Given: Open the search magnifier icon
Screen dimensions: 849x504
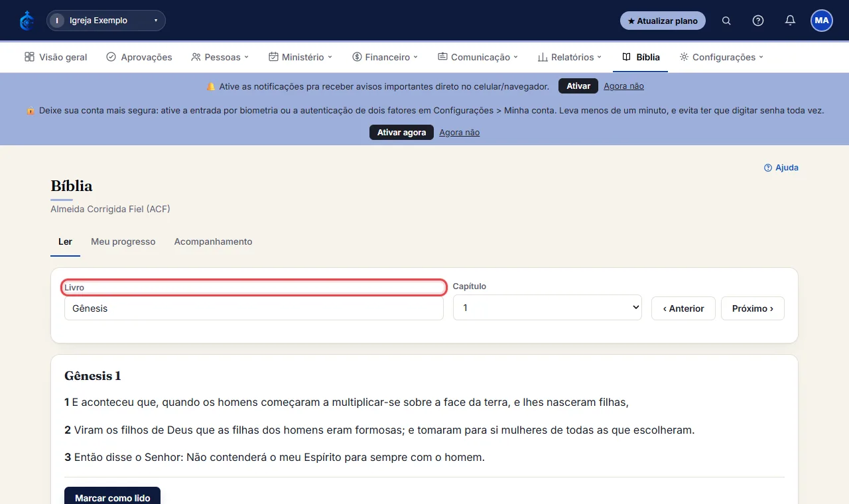Looking at the screenshot, I should 726,21.
